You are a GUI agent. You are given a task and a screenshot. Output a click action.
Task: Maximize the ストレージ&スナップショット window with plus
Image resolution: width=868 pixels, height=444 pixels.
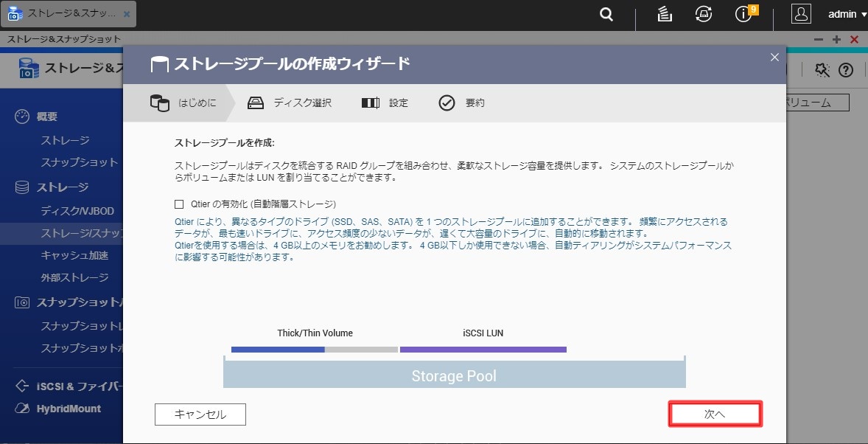pos(836,39)
